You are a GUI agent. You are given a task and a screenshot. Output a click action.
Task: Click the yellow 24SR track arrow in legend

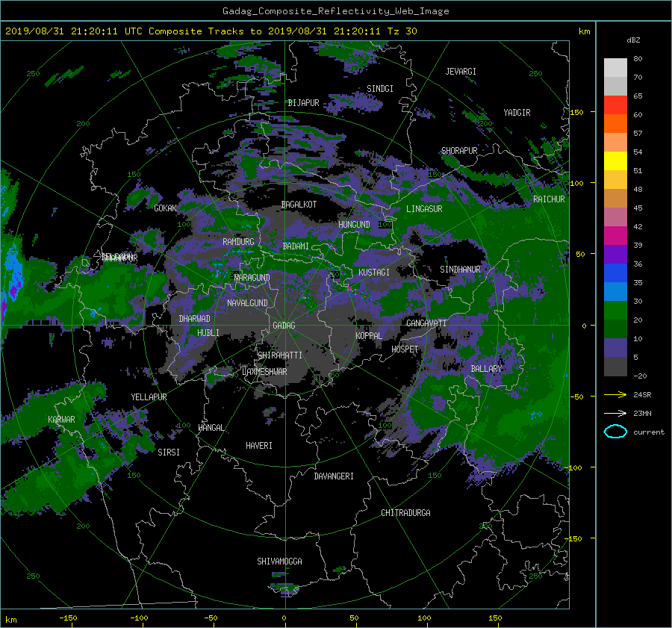click(615, 394)
